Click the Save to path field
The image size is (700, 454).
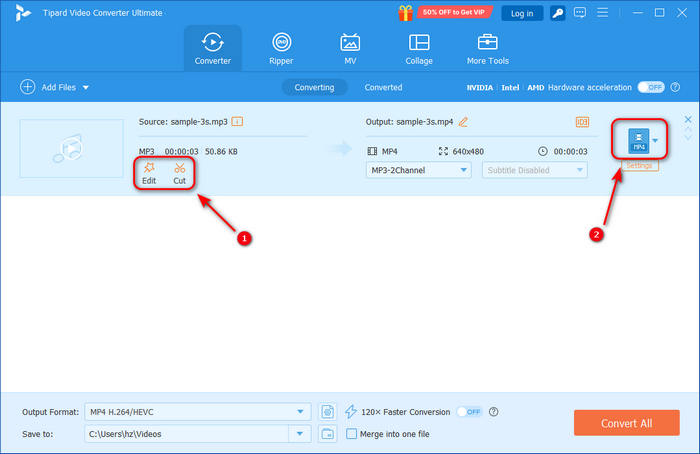pos(187,433)
